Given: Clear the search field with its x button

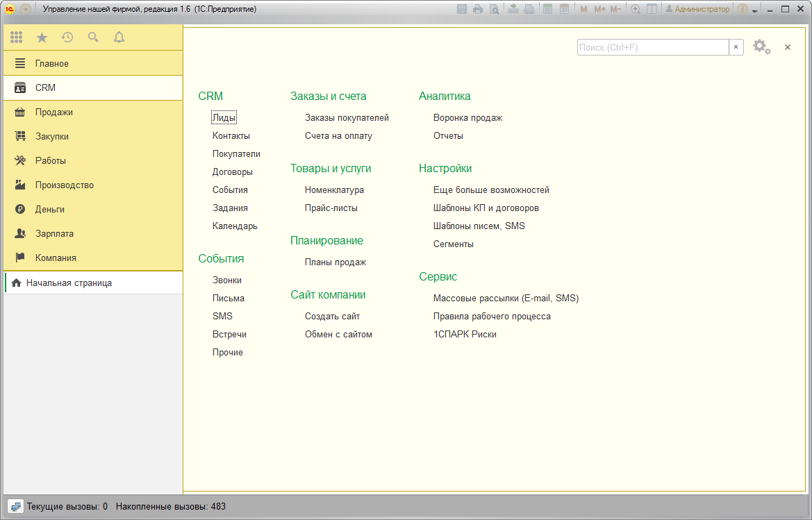Looking at the screenshot, I should tap(736, 47).
